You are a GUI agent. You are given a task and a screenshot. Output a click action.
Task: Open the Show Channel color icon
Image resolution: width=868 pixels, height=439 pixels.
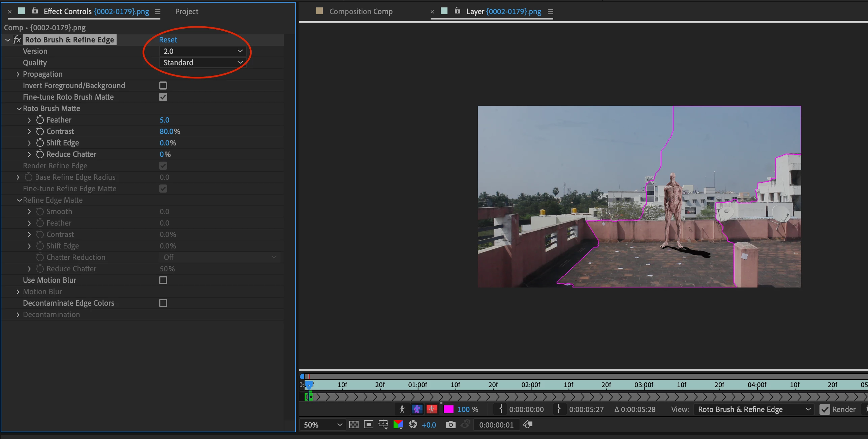coord(398,425)
